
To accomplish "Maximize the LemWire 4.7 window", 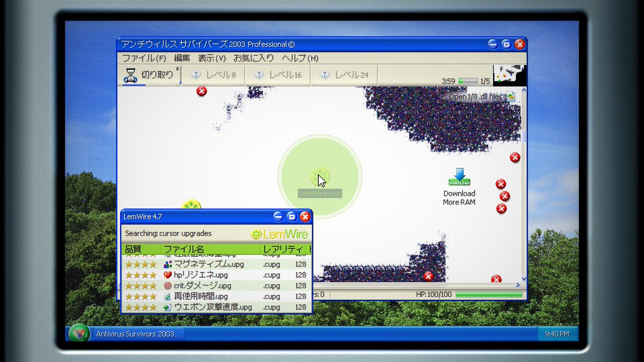I will [x=291, y=217].
